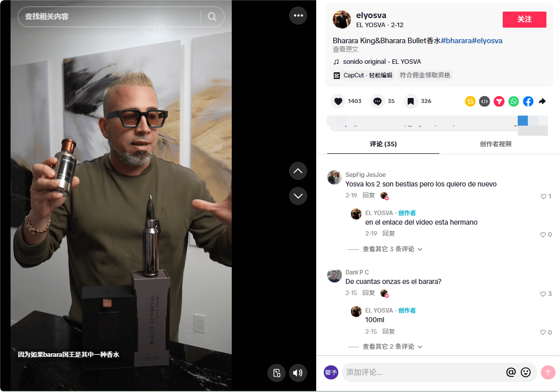
Task: Select the 评论 (35) tab
Action: click(383, 144)
